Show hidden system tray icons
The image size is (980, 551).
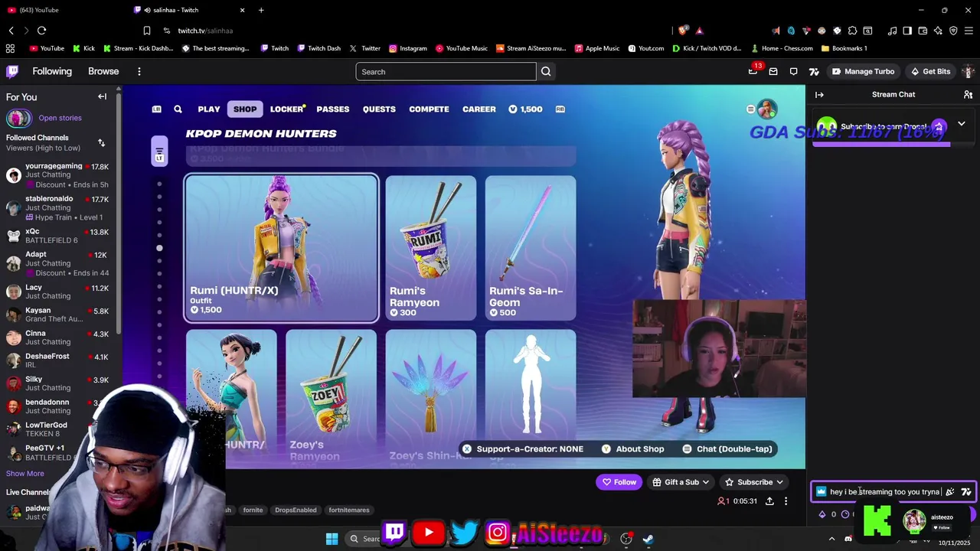[x=831, y=539]
